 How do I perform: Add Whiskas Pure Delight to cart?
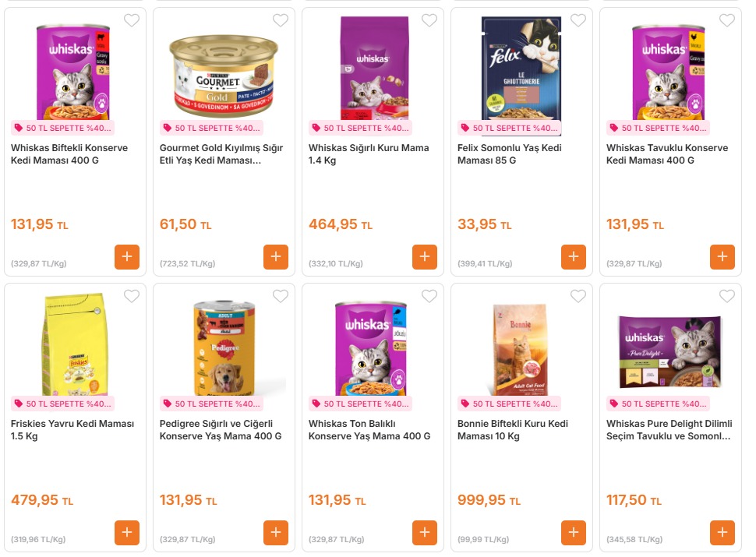(x=722, y=533)
